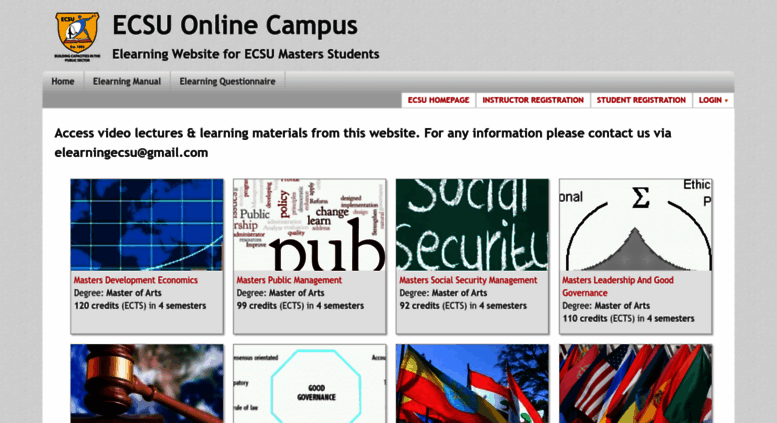Click the ECSU shield logo
Screen dimensions: 777x423
77,37
